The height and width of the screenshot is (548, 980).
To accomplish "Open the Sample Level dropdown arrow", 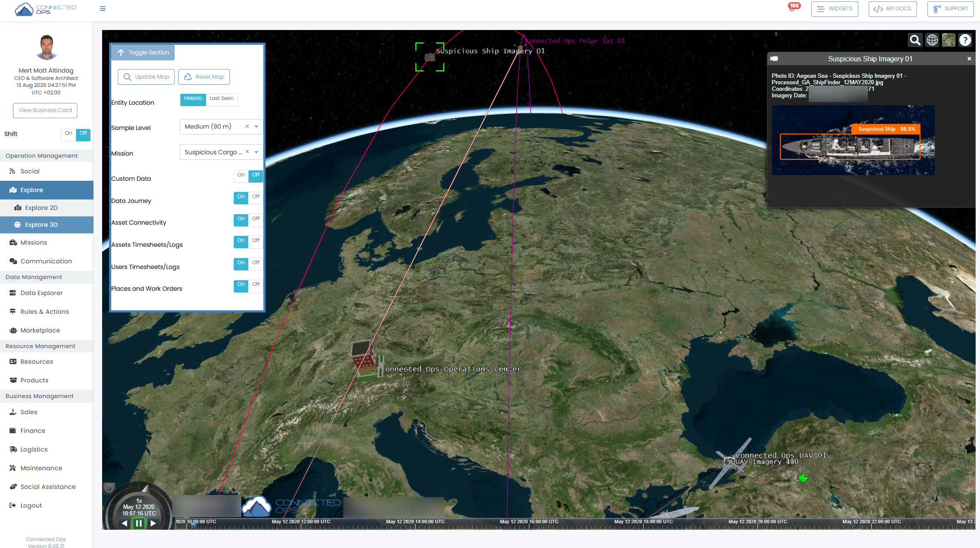I will [256, 127].
